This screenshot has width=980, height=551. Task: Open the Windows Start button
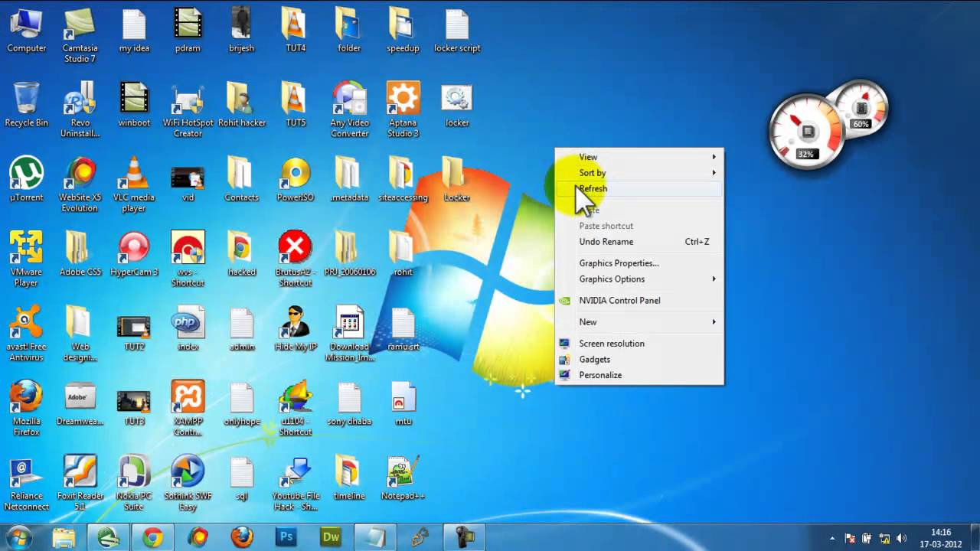(x=18, y=537)
